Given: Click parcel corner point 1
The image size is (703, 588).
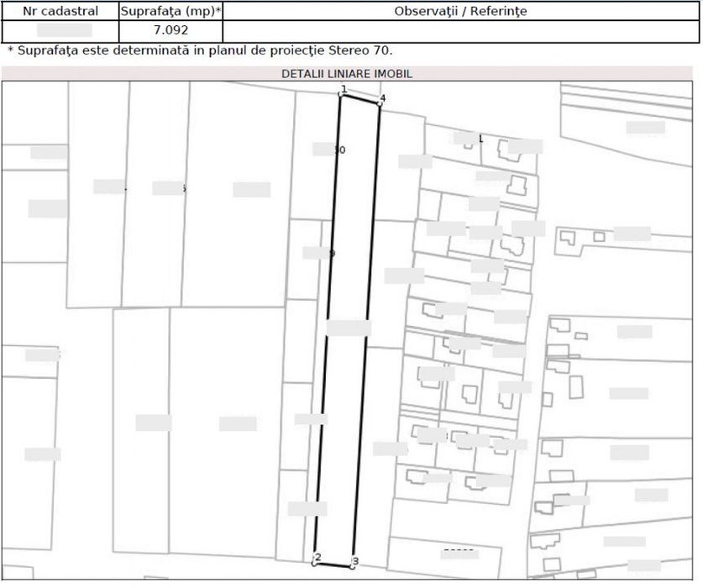Looking at the screenshot, I should coord(341,94).
